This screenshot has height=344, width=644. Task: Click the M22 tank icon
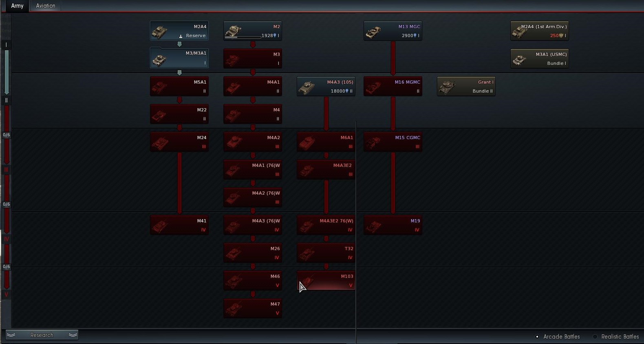[x=160, y=115]
